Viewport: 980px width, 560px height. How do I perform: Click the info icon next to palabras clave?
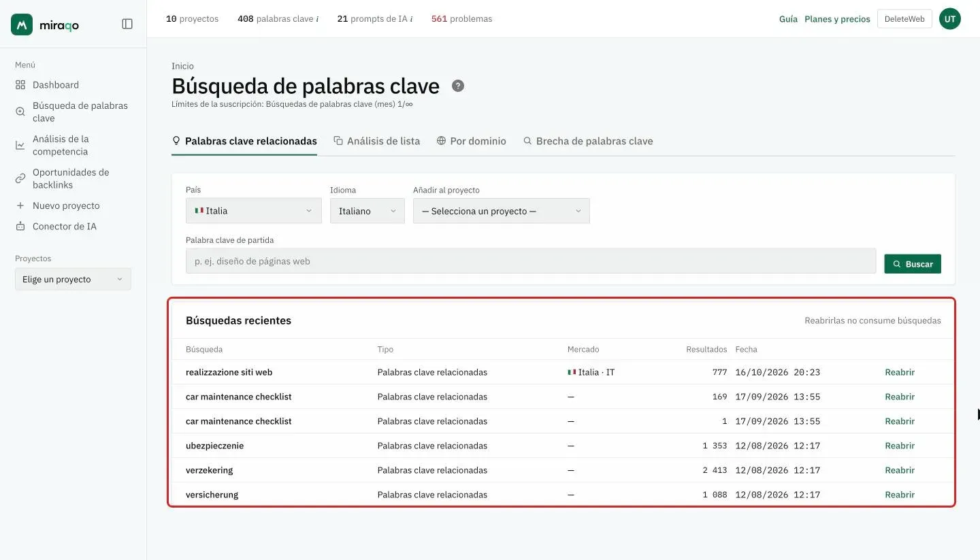[x=317, y=19]
